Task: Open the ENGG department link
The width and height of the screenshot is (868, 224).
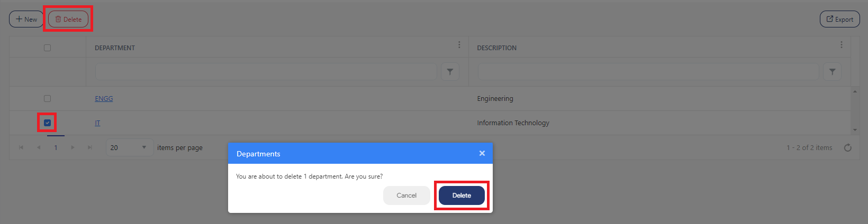Action: pyautogui.click(x=104, y=98)
